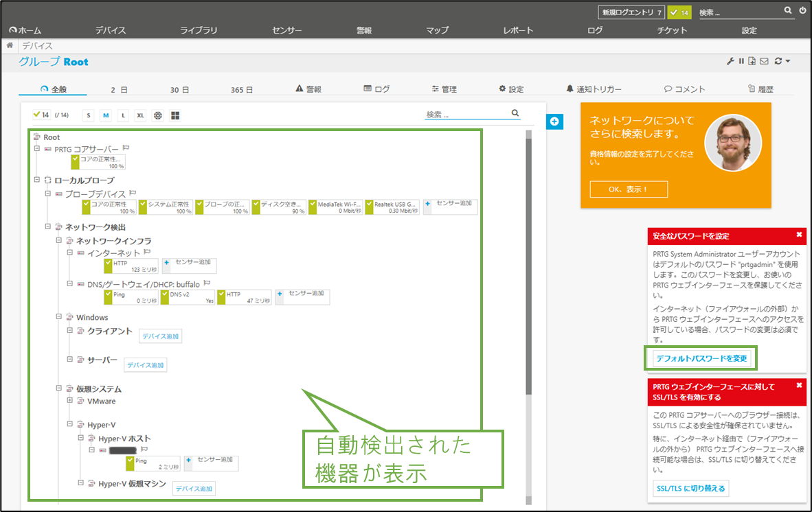Switch to tile view with the grid icon
812x512 pixels.
tap(175, 115)
